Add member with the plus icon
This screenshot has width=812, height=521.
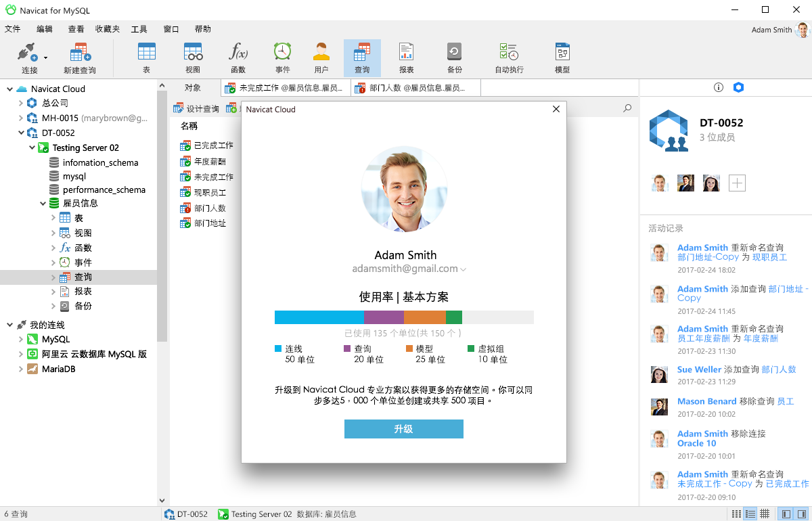click(x=737, y=183)
